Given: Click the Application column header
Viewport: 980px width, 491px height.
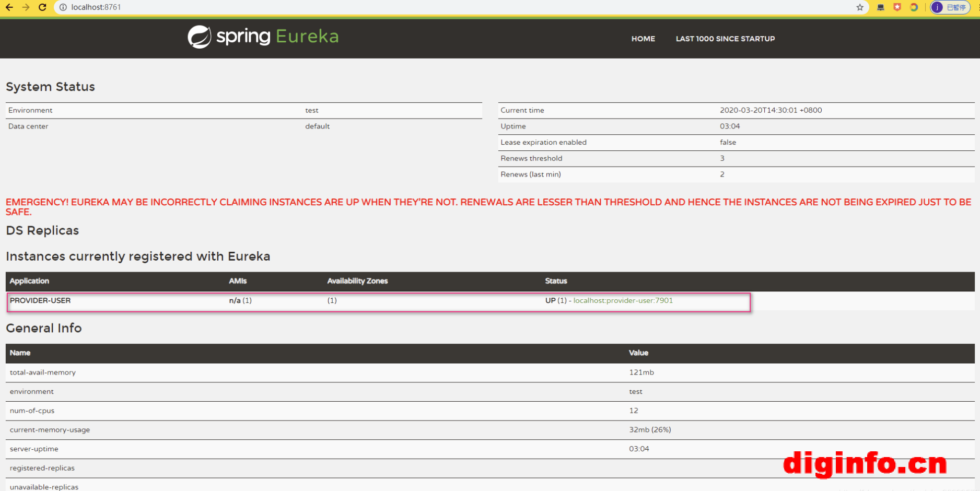Looking at the screenshot, I should tap(29, 281).
